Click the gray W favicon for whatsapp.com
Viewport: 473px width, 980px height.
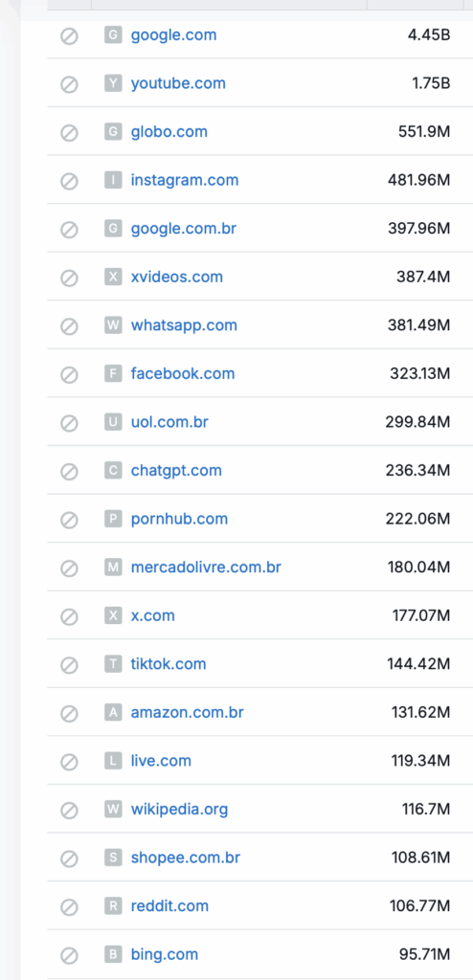pos(113,325)
